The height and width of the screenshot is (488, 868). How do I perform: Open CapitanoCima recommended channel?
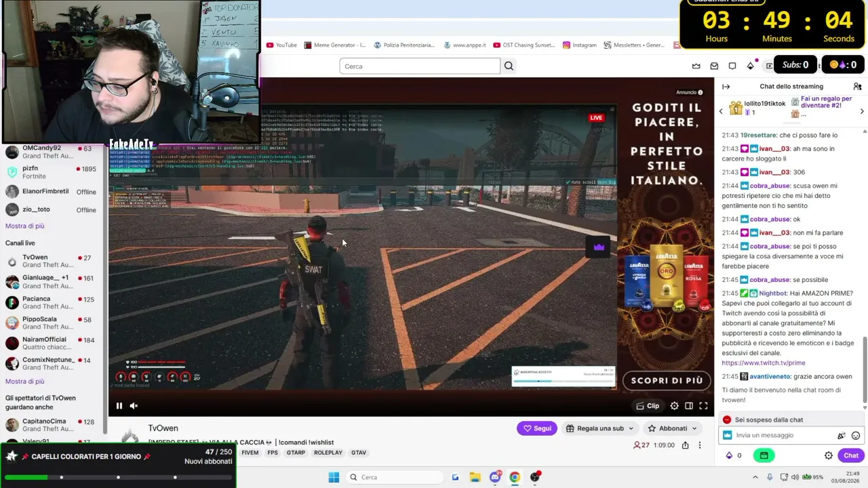53,426
